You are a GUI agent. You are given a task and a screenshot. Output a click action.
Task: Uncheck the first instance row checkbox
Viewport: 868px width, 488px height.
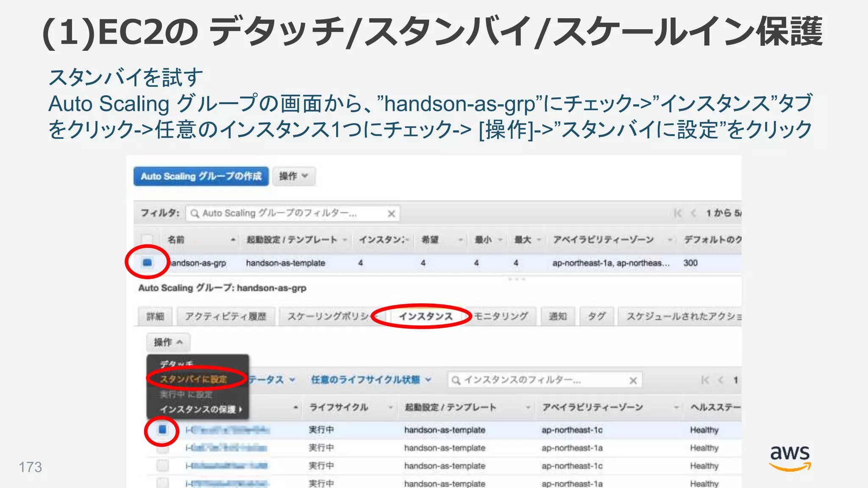[162, 430]
